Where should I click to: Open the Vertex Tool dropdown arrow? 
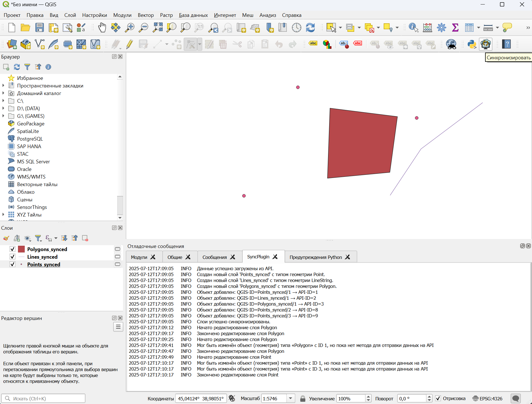click(x=200, y=44)
